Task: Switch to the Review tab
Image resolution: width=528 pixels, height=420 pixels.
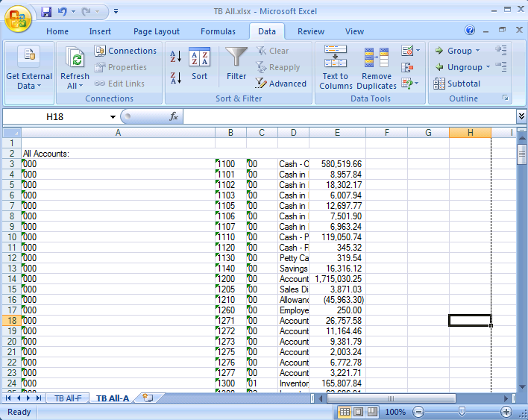Action: 311,31
